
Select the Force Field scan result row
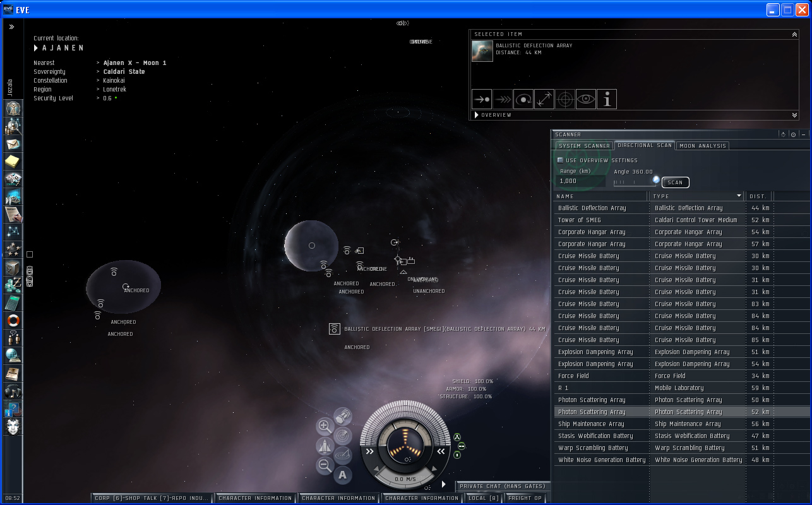(682, 376)
